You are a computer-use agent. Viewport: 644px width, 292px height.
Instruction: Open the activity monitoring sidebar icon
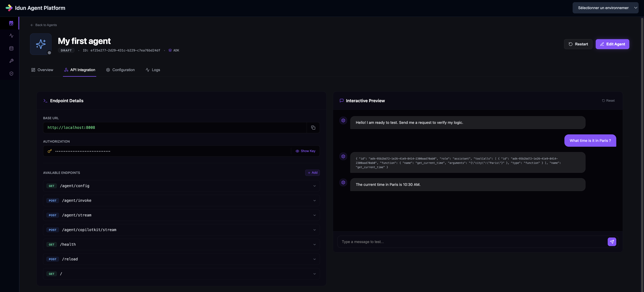click(x=11, y=36)
